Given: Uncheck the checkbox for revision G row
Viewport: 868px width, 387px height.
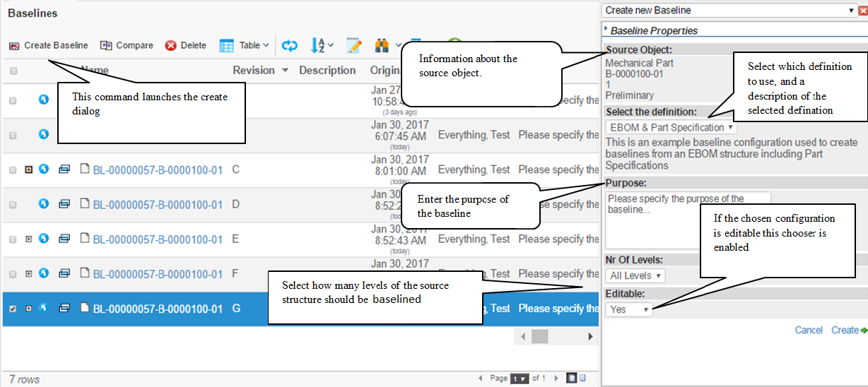Looking at the screenshot, I should click(x=13, y=309).
